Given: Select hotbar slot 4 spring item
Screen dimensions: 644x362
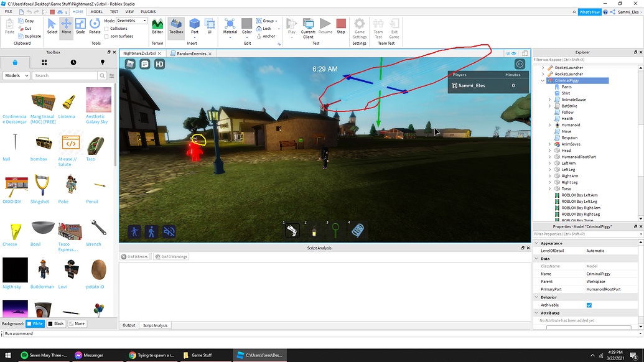Looking at the screenshot, I should [358, 230].
